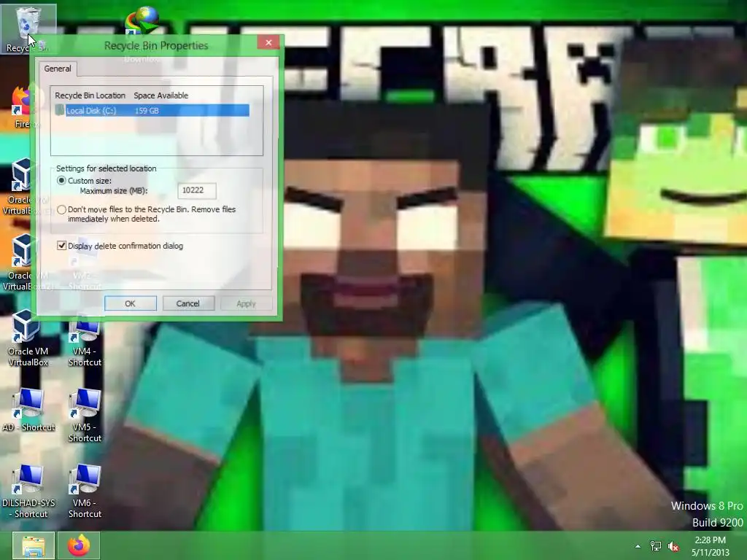Click the Apply button
Viewport: 747px width, 560px height.
click(246, 303)
